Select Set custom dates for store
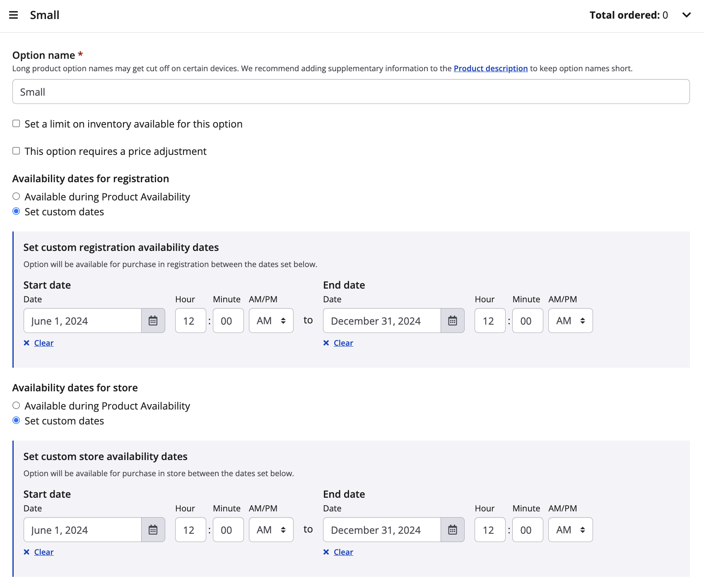This screenshot has height=588, width=704. [x=16, y=421]
